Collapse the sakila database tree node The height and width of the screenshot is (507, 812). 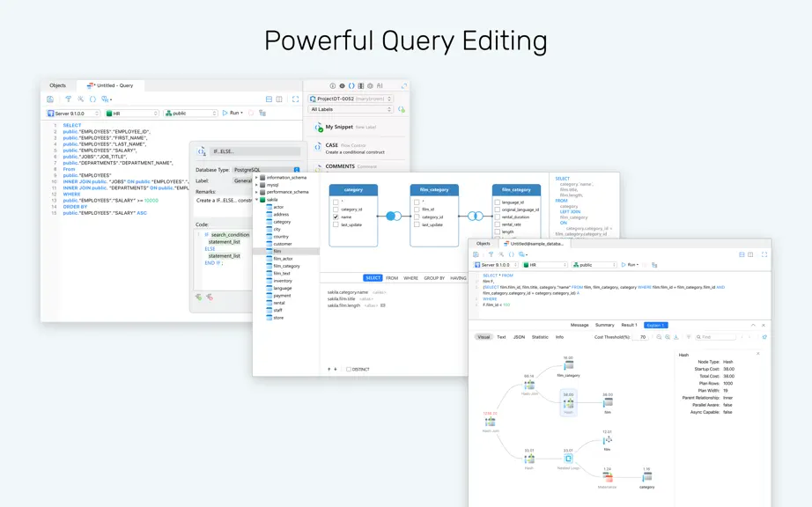tap(256, 199)
